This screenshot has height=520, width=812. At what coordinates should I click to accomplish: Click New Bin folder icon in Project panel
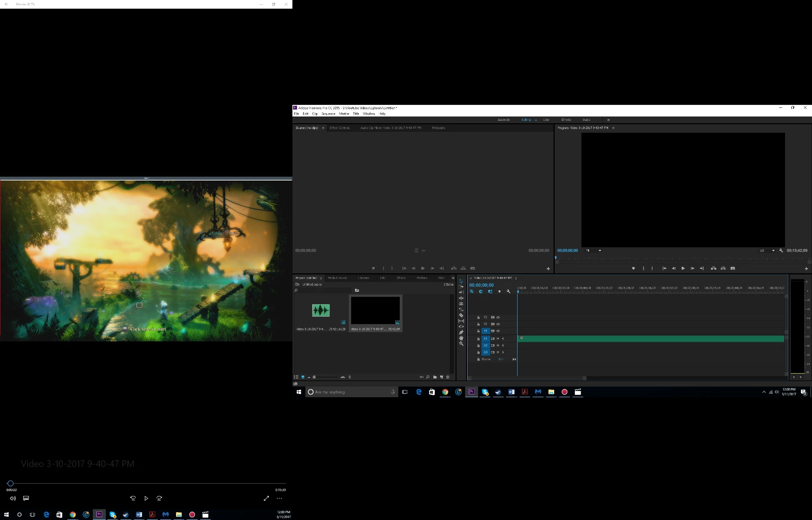435,377
